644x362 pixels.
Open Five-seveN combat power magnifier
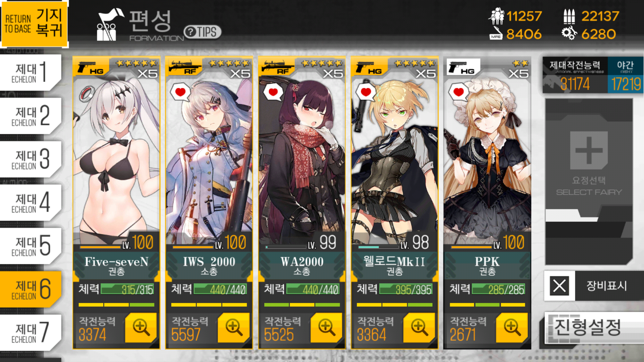coord(141,327)
